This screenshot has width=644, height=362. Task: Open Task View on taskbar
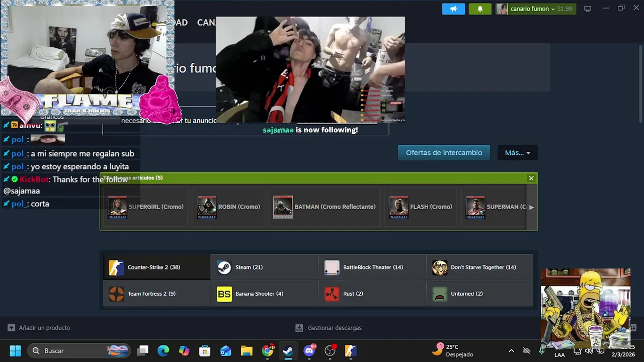point(143,350)
